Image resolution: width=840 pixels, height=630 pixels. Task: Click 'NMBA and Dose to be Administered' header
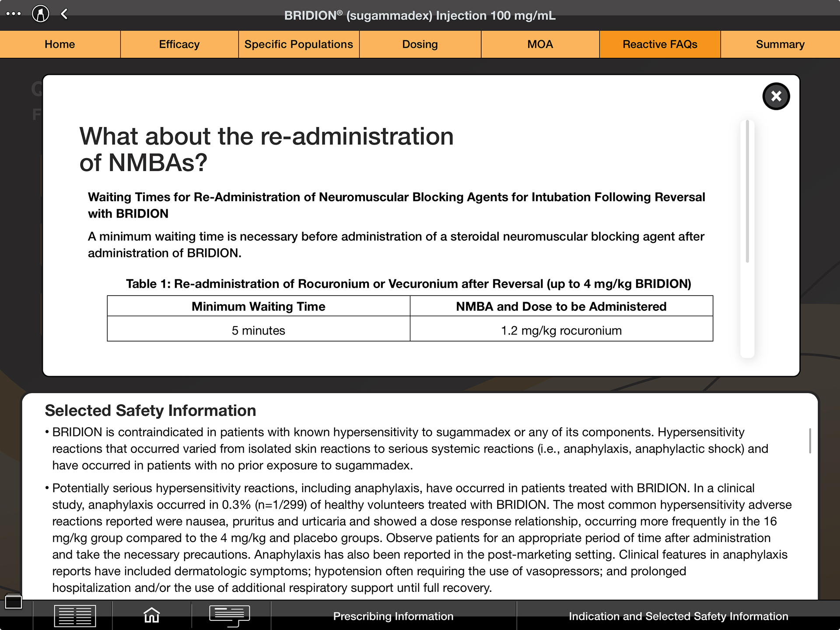[561, 306]
